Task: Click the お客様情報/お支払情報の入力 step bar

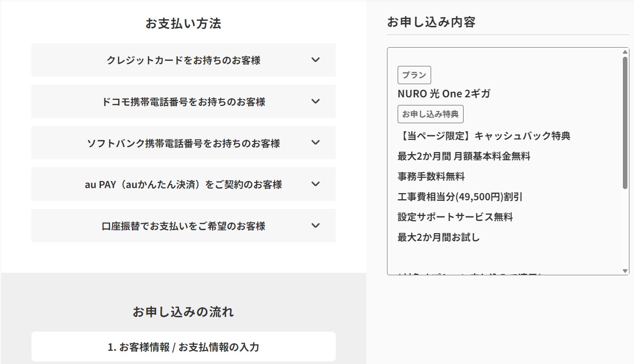Action: point(184,347)
